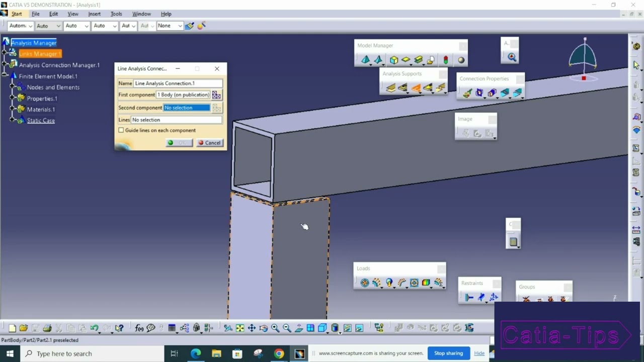Click the first Analysis Supports connection icon
The image size is (644, 362).
click(390, 88)
